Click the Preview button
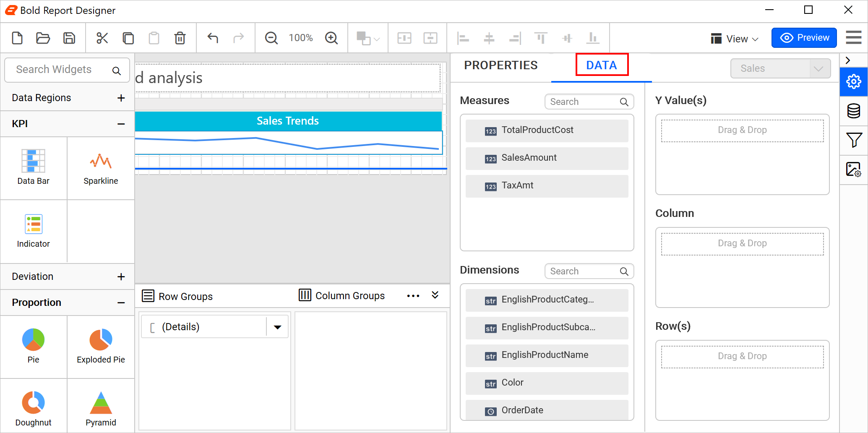868x433 pixels. coord(804,37)
